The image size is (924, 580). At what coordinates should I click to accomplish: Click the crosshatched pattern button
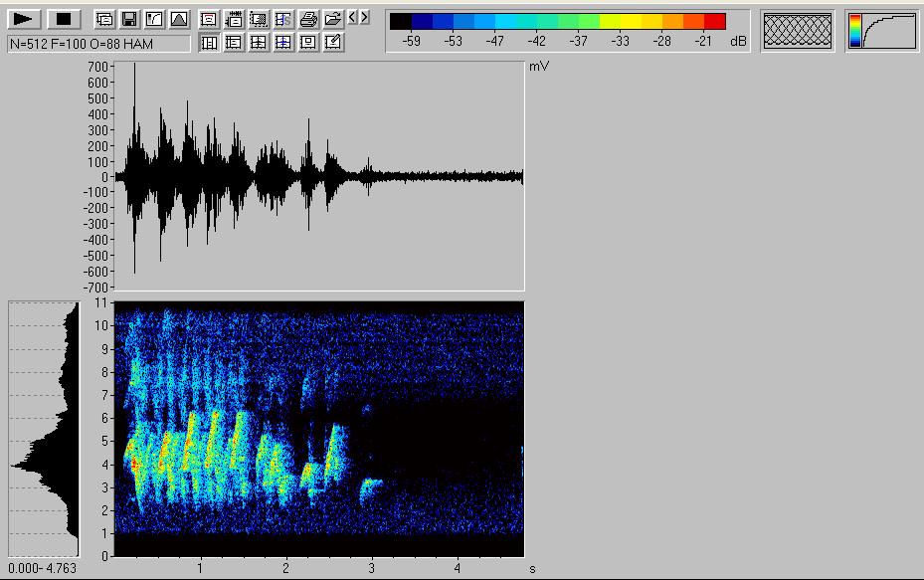click(797, 31)
